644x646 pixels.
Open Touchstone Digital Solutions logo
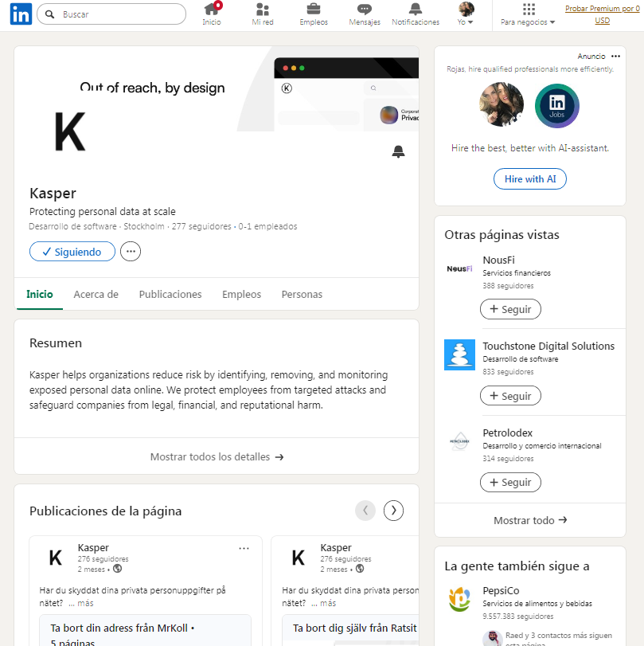(x=459, y=354)
